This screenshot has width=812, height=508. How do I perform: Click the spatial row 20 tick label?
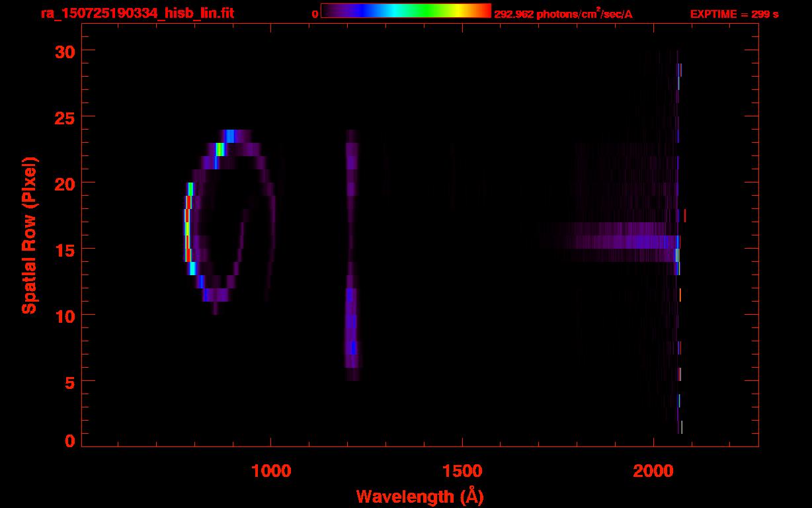tap(64, 183)
